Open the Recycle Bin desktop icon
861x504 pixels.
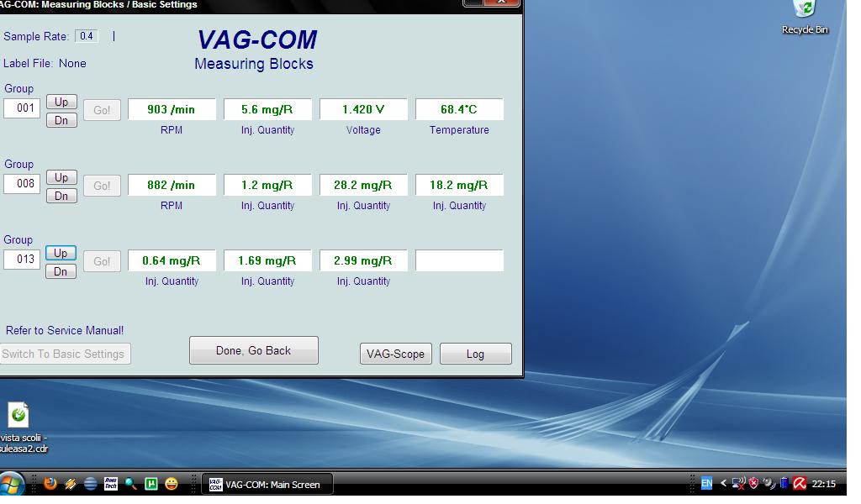tap(805, 18)
